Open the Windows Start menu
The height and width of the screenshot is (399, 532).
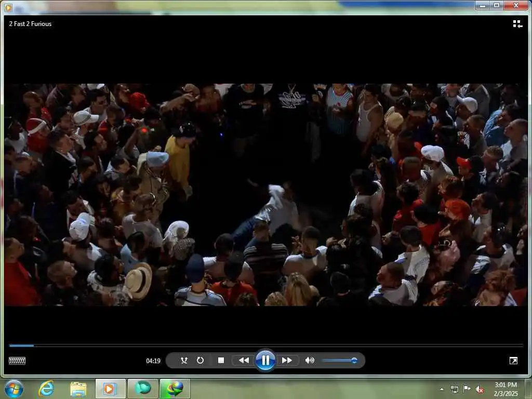pyautogui.click(x=14, y=389)
